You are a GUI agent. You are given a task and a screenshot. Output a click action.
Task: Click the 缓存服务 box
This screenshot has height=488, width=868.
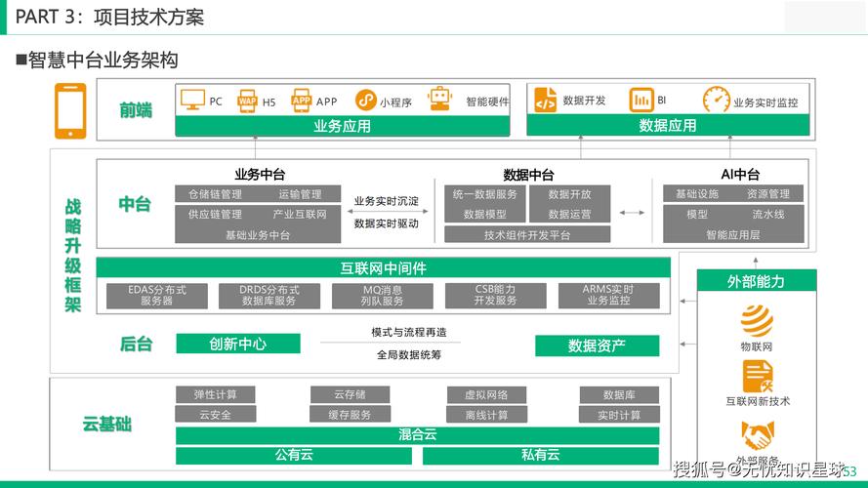[x=350, y=415]
